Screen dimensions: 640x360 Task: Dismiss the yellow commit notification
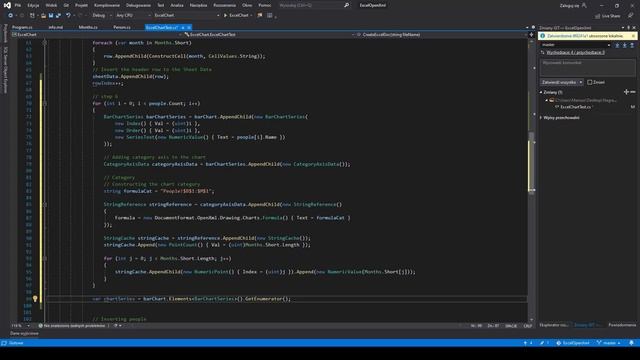click(x=633, y=36)
